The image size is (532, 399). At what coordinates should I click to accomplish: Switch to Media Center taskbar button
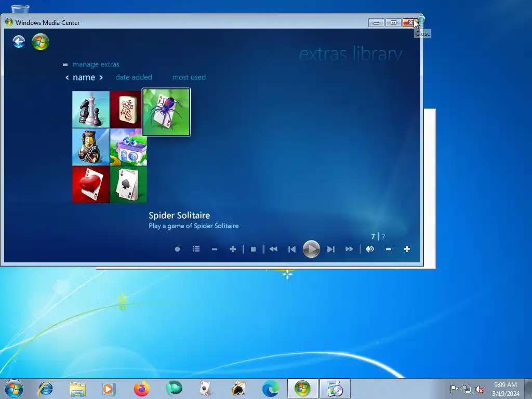pos(302,389)
